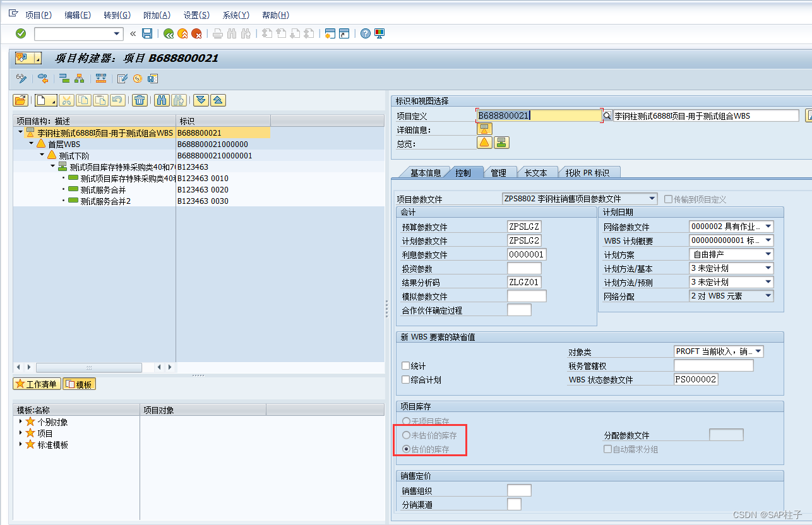Switch to the 托收 PR 标识 tab

[x=587, y=172]
